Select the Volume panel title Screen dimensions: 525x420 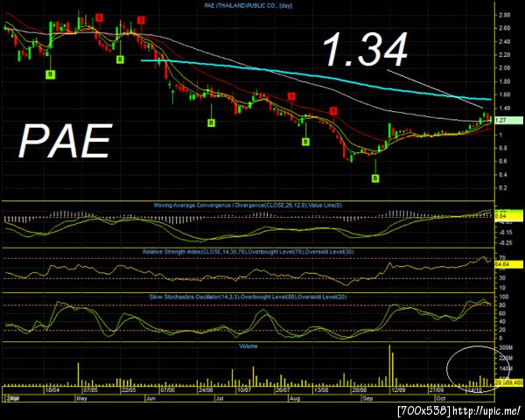(x=248, y=346)
